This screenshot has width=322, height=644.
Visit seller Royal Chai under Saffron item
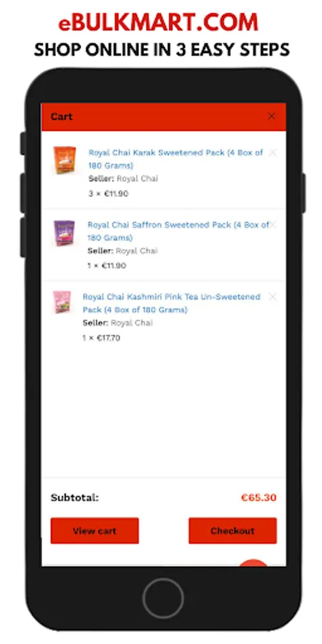(137, 251)
